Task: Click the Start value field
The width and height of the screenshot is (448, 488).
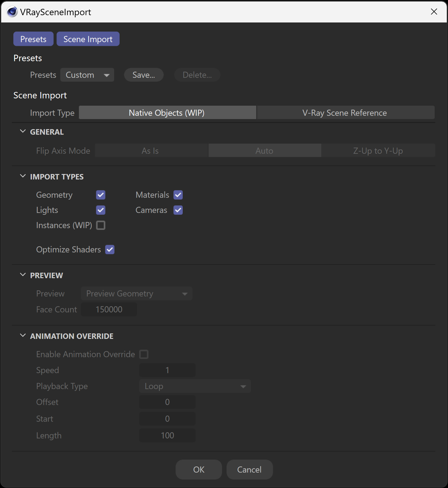Action: coord(167,419)
